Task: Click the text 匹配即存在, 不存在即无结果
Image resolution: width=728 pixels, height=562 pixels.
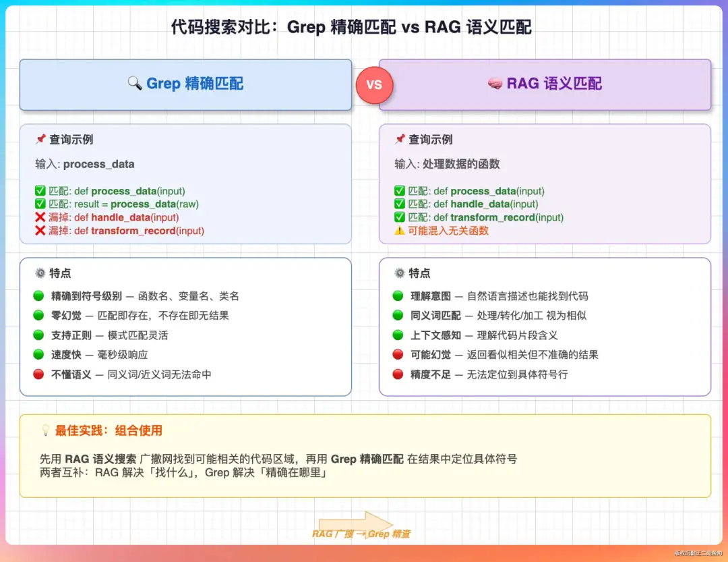Action: [163, 316]
